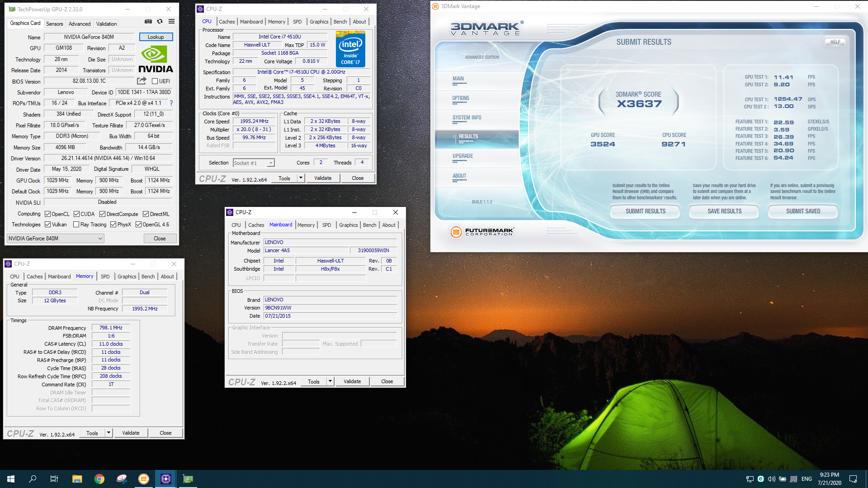Screen dimensions: 868x488
Task: Launch Google Chrome from the taskbar
Action: click(x=99, y=479)
